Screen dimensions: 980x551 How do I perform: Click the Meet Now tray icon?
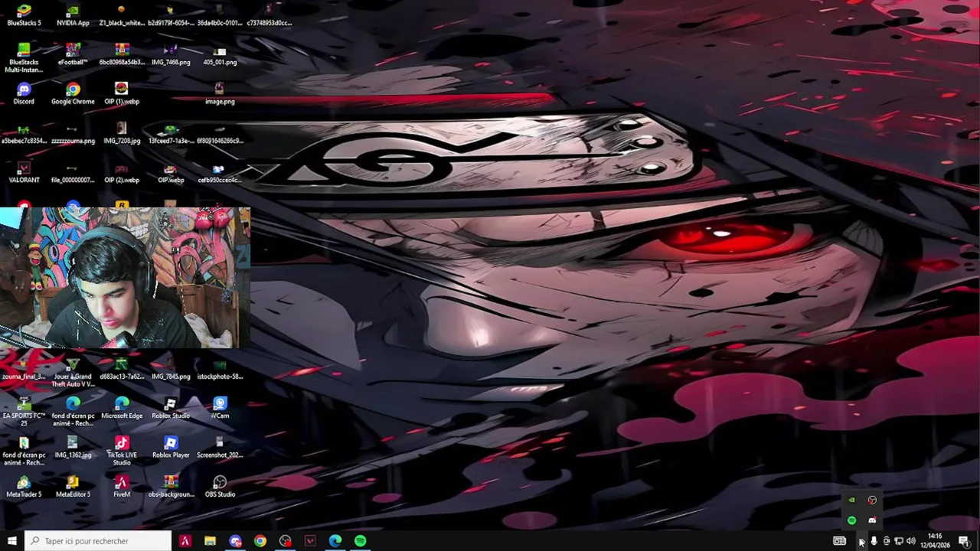pos(886,541)
